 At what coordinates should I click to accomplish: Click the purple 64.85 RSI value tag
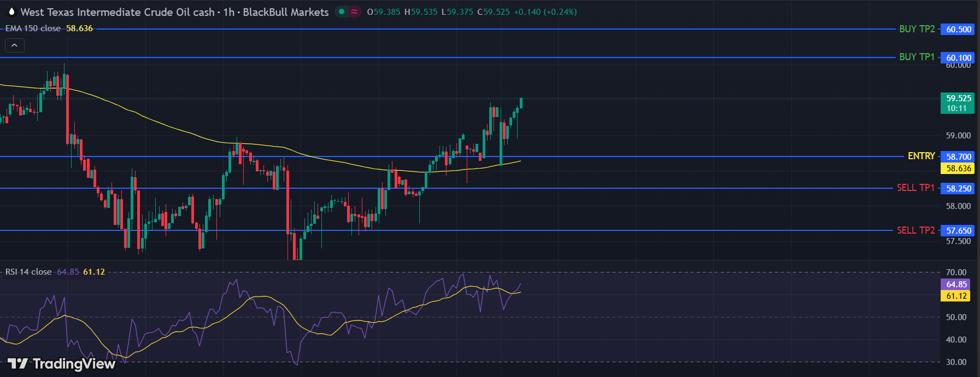[956, 285]
